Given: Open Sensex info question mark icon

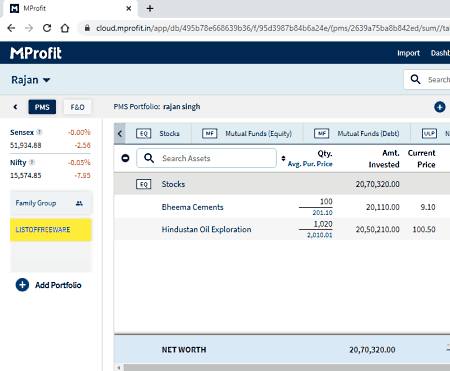Looking at the screenshot, I should coord(39,132).
